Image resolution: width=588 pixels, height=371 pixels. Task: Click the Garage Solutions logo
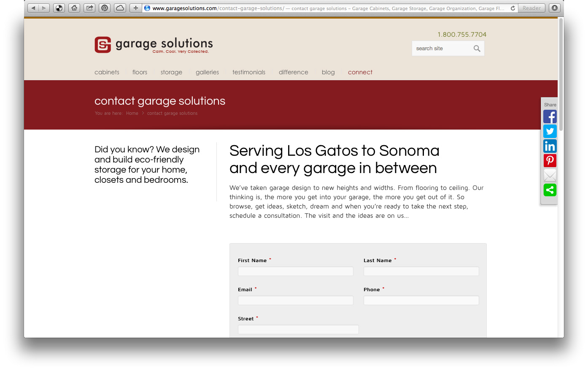pyautogui.click(x=154, y=45)
